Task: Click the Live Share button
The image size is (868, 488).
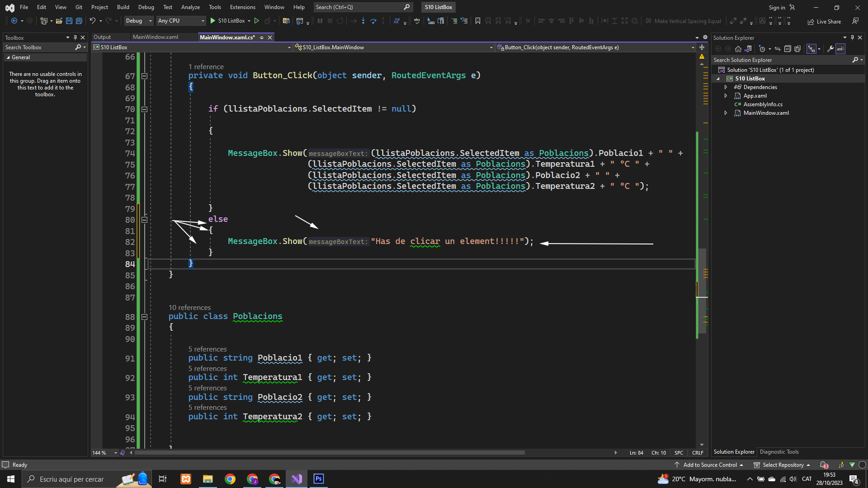Action: click(825, 21)
